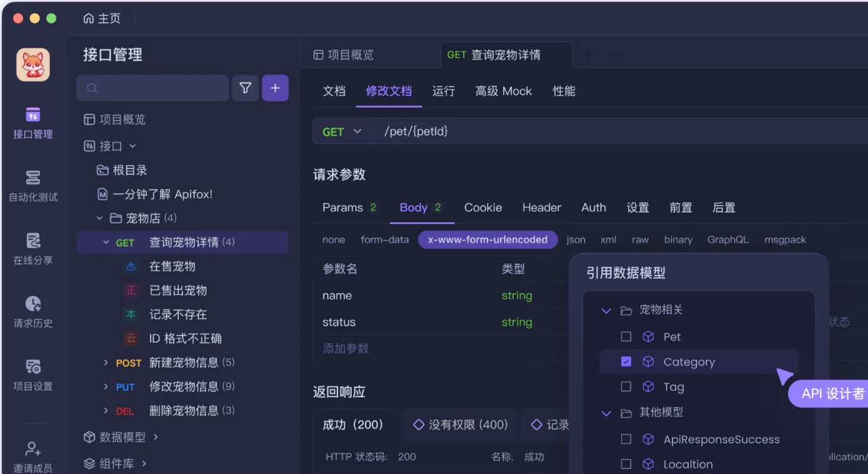Collapse the 宠物相关 folder
The height and width of the screenshot is (474, 868).
pos(606,310)
